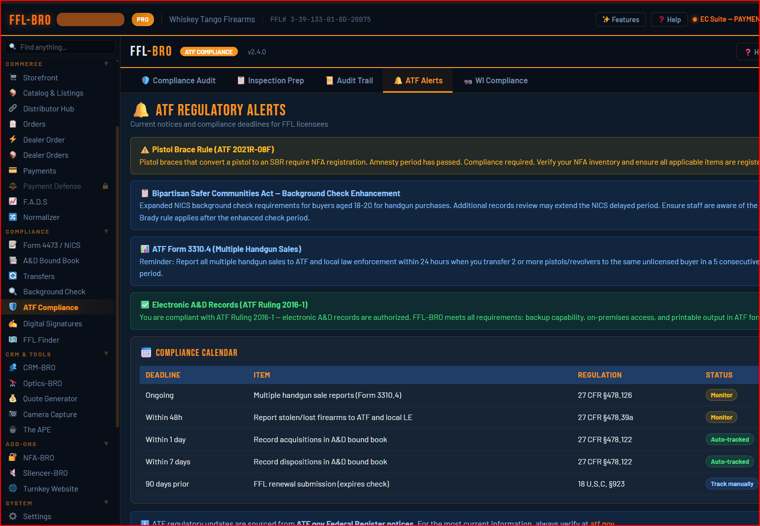Open Storefront from the sidebar
Image resolution: width=760 pixels, height=526 pixels.
click(40, 78)
